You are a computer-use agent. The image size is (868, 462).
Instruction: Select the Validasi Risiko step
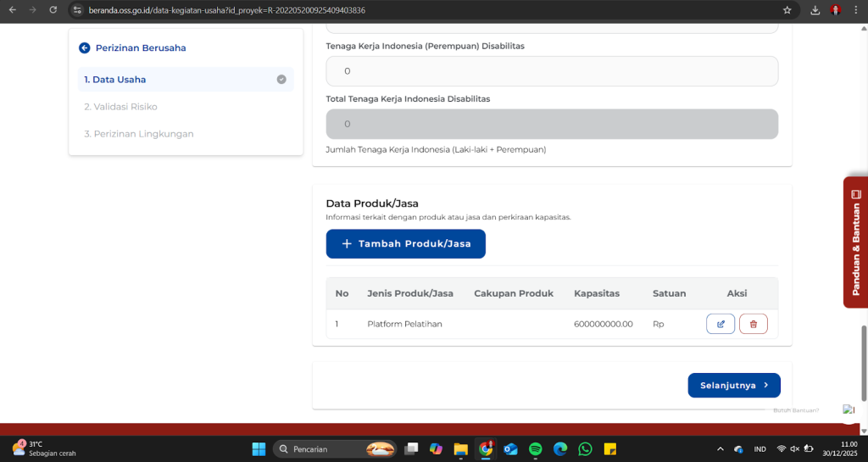pyautogui.click(x=120, y=107)
